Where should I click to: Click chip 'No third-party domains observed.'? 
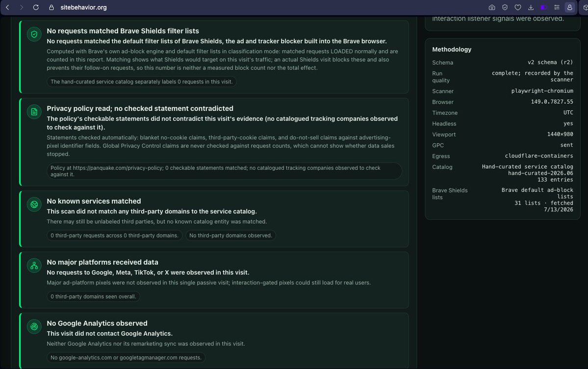[x=230, y=236]
